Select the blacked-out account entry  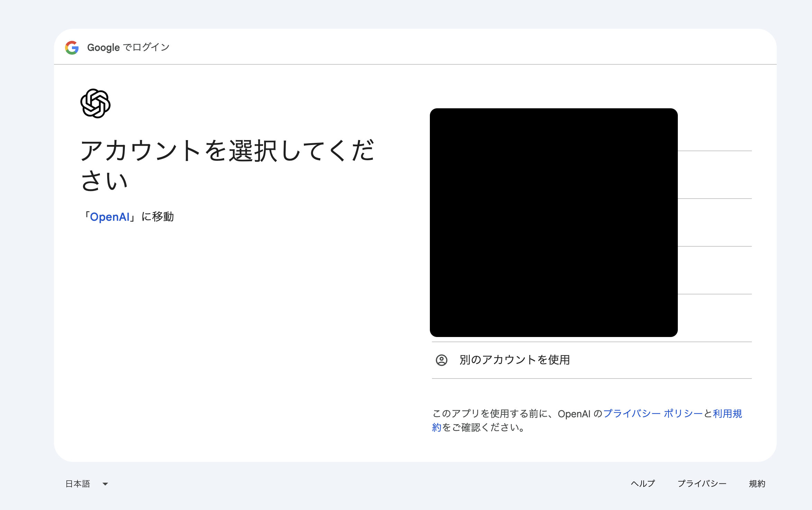point(553,221)
